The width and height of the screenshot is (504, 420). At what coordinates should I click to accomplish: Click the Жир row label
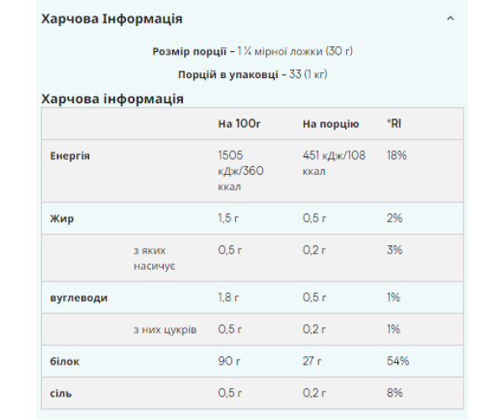pyautogui.click(x=61, y=218)
